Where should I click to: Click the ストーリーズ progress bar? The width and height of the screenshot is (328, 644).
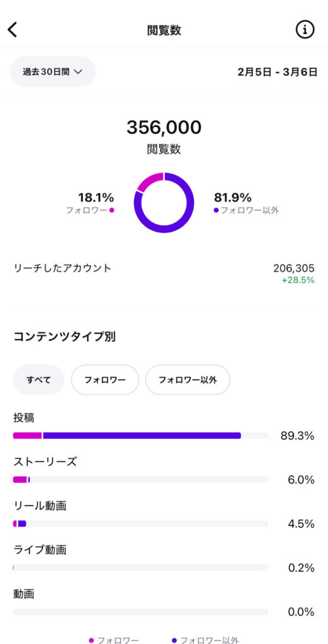[140, 480]
